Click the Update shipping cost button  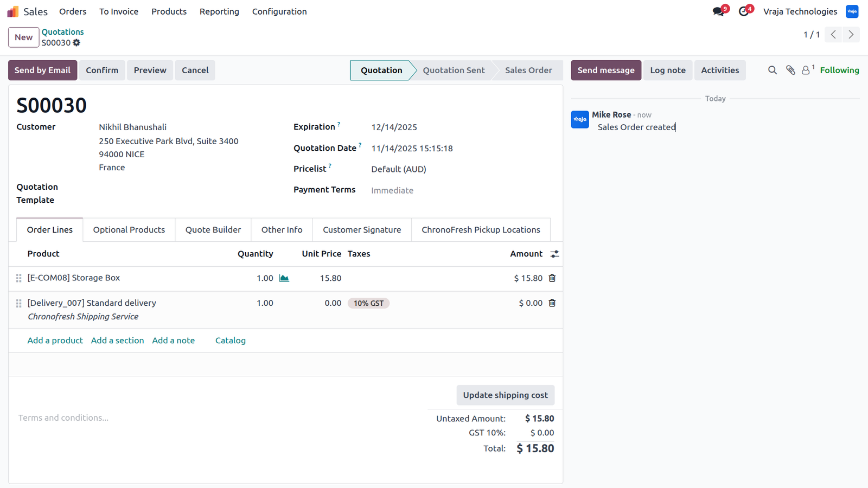pos(506,395)
